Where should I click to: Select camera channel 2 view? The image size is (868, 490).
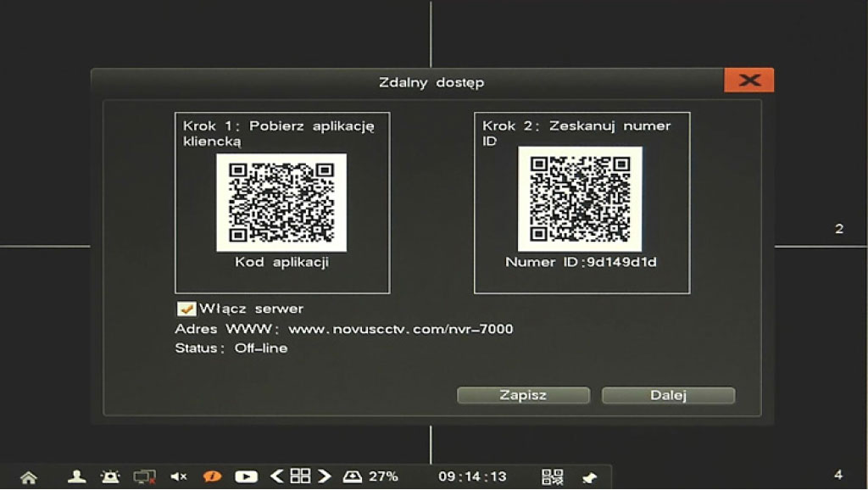pyautogui.click(x=839, y=229)
